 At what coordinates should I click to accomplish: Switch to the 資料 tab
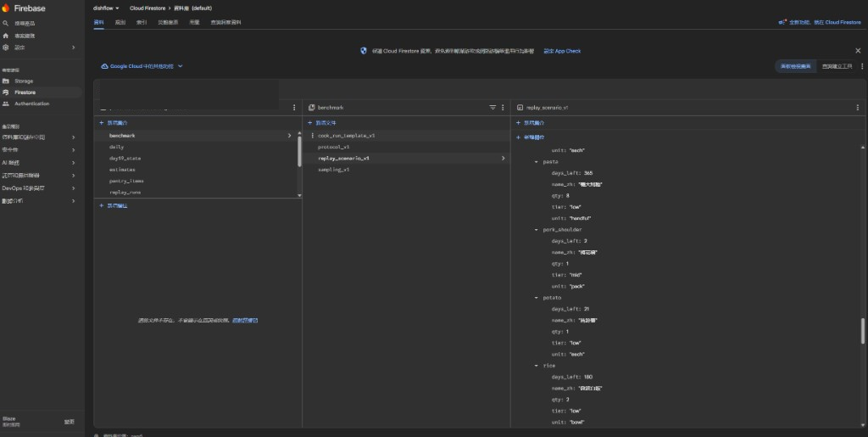click(98, 23)
